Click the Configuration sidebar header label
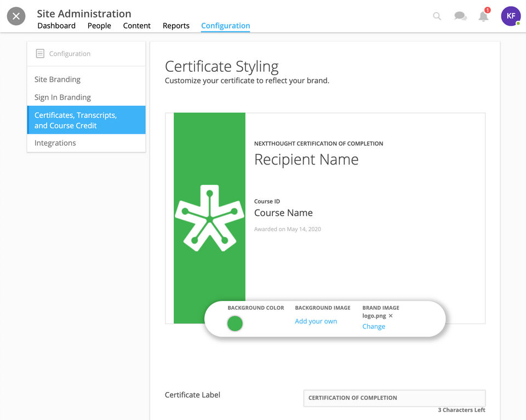The image size is (526, 420). click(x=70, y=54)
